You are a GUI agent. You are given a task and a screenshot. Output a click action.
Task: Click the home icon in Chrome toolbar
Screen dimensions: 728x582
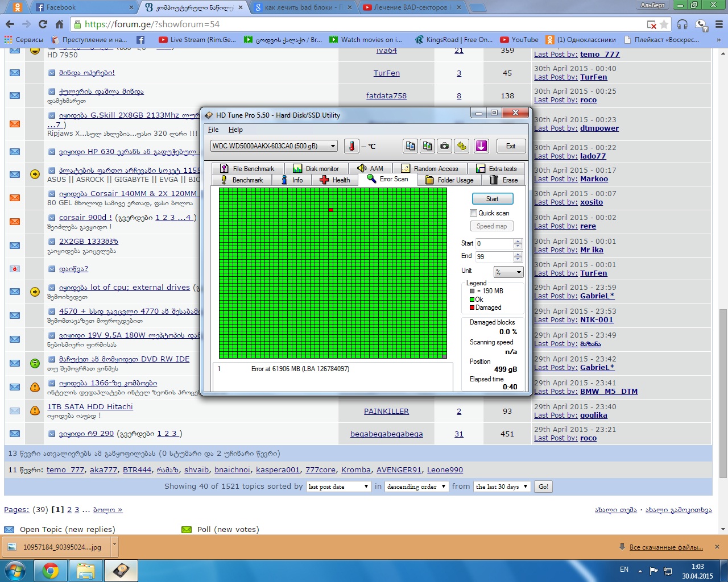(59, 24)
